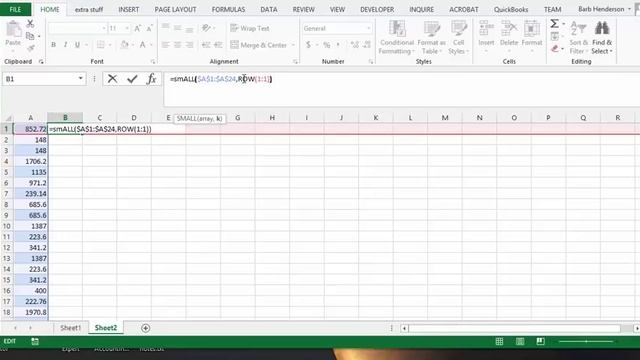Click Insert cells button

pos(486,37)
